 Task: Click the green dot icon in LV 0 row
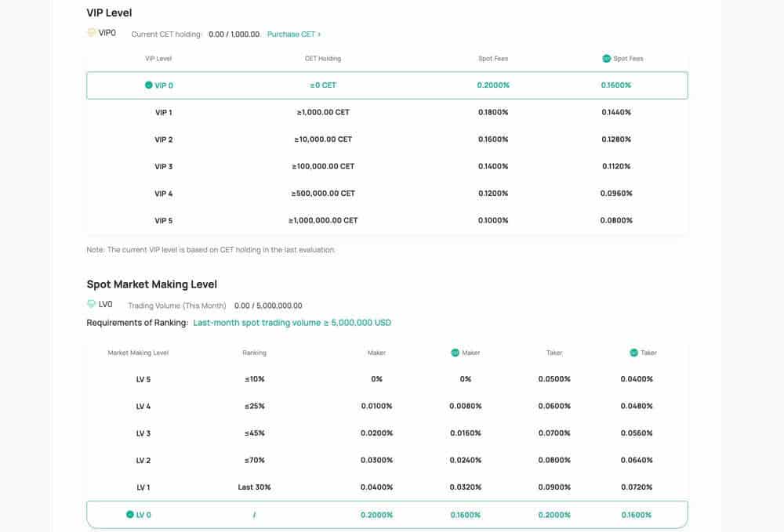coord(130,514)
